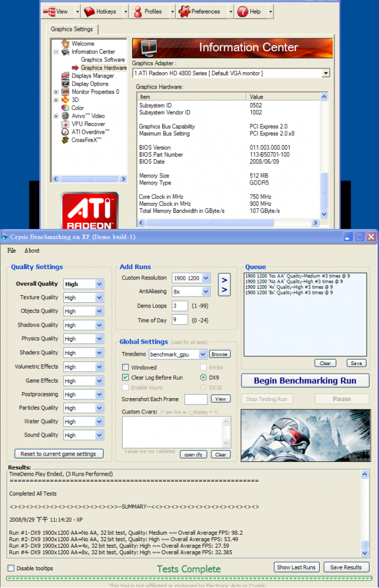Open the Timedemo dropdown
379x588 pixels.
(x=203, y=354)
